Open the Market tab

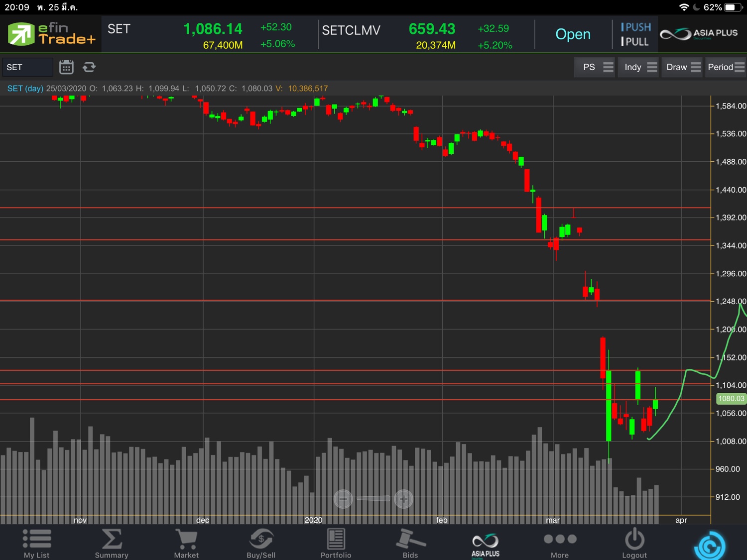[x=186, y=544]
